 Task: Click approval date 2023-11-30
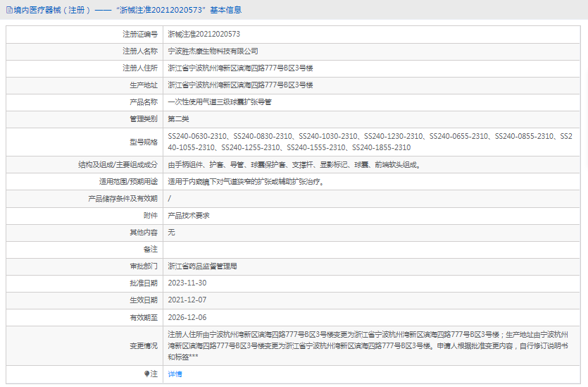click(187, 283)
